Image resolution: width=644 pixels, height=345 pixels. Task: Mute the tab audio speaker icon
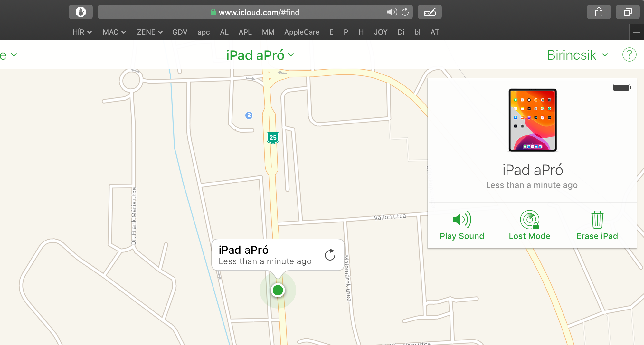tap(392, 12)
